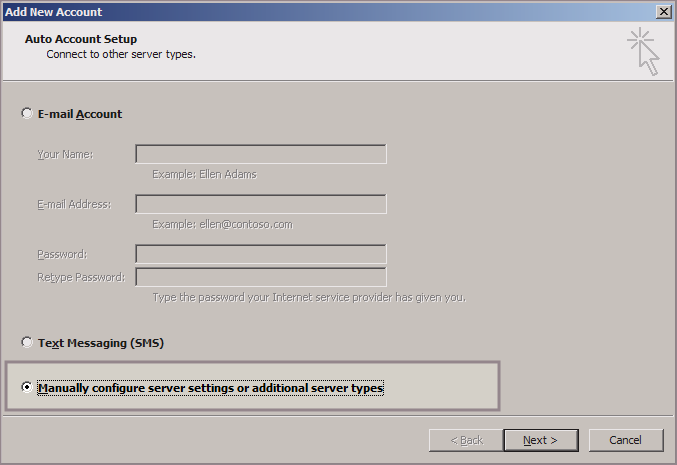Select the E-mail Account radio button
The image size is (677, 465).
pyautogui.click(x=27, y=114)
